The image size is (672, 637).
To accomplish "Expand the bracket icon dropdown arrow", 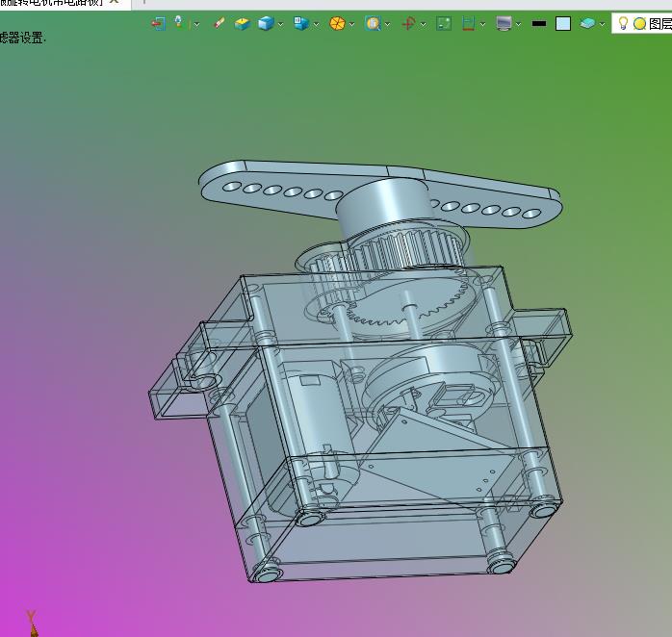I will (482, 24).
